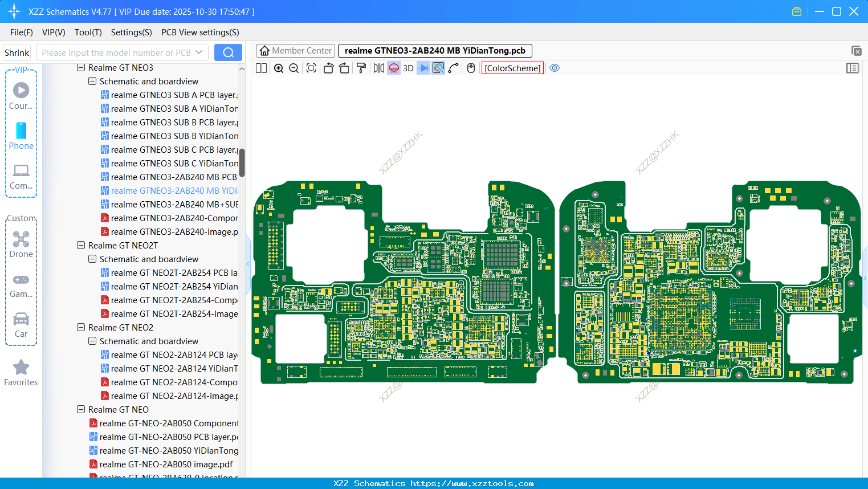Toggle the diode mode button

coord(423,68)
